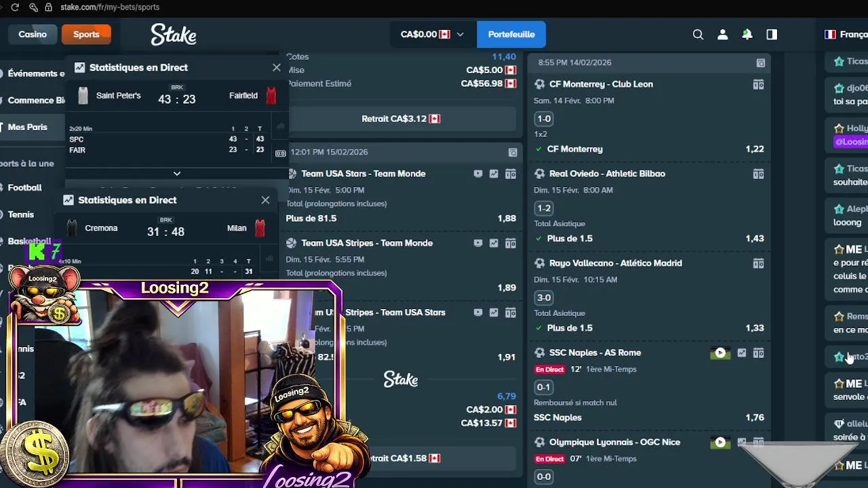This screenshot has height=488, width=868.
Task: Open scoreboard for Real Oviedo - Athletic Bilbao
Action: click(758, 174)
